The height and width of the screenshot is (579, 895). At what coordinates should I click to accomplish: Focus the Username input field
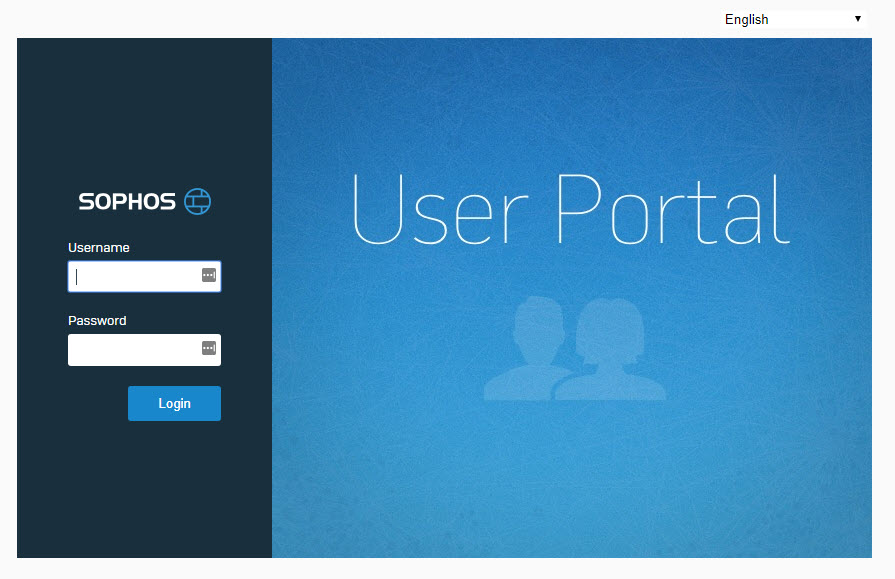coord(144,276)
